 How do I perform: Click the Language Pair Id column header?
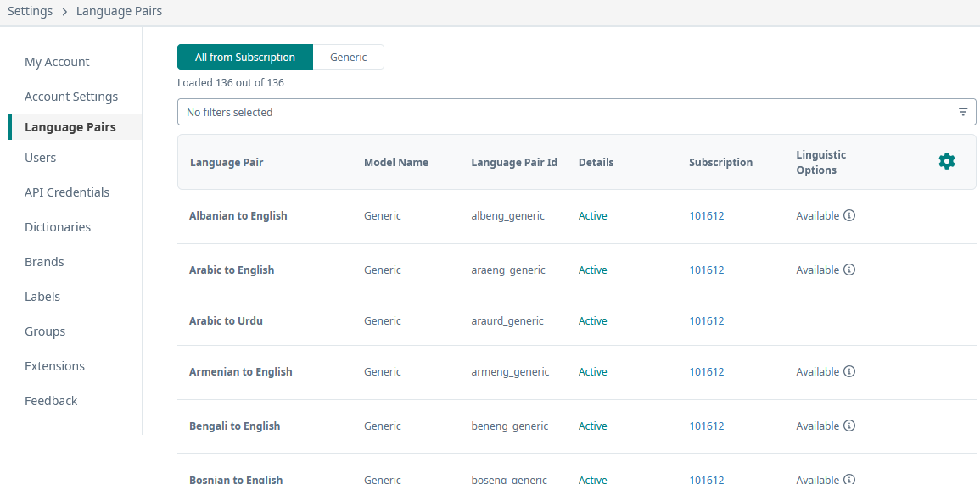pos(514,163)
